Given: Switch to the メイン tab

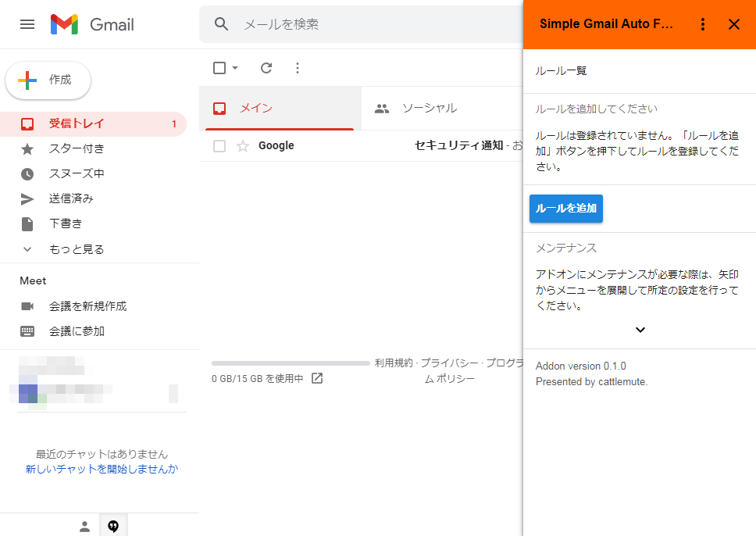Looking at the screenshot, I should point(280,109).
